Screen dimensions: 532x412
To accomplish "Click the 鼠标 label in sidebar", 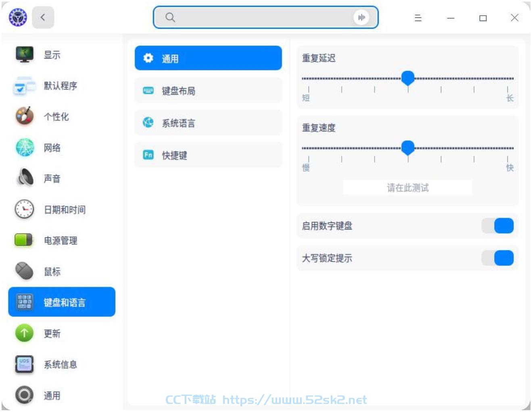I will 52,272.
